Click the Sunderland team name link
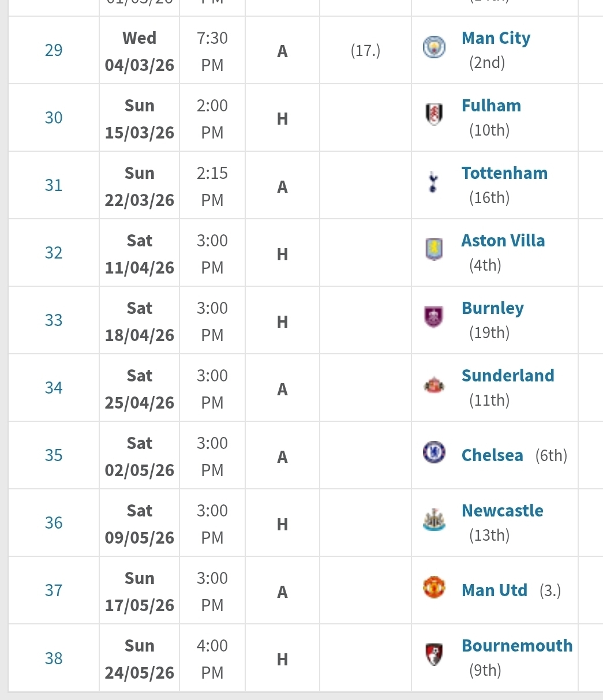The height and width of the screenshot is (700, 603). click(508, 376)
